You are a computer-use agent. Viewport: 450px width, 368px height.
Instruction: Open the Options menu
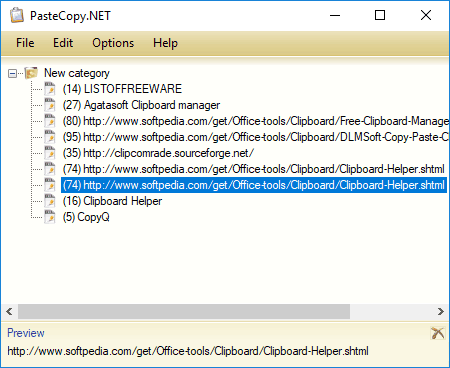coord(113,43)
